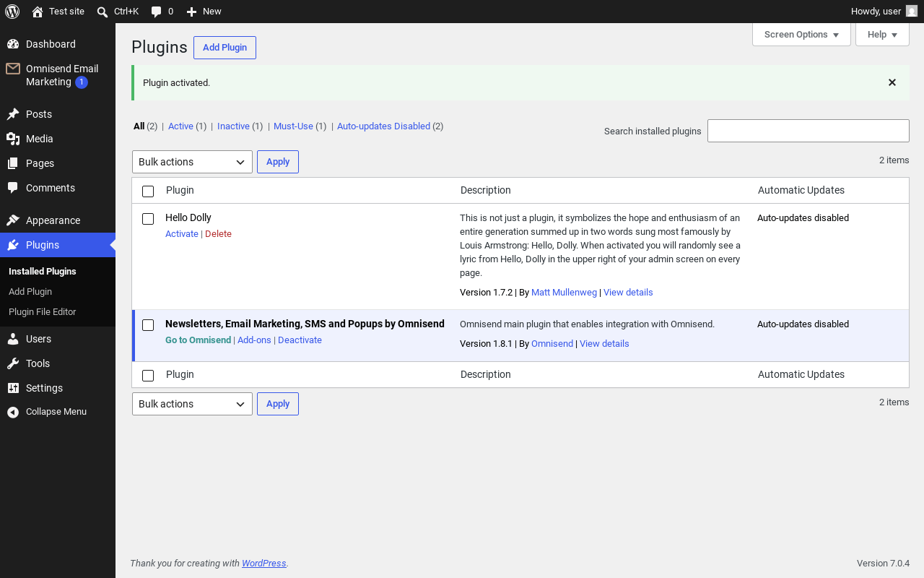This screenshot has height=578, width=924.
Task: Open Installed Plugins submenu item
Action: tap(43, 272)
